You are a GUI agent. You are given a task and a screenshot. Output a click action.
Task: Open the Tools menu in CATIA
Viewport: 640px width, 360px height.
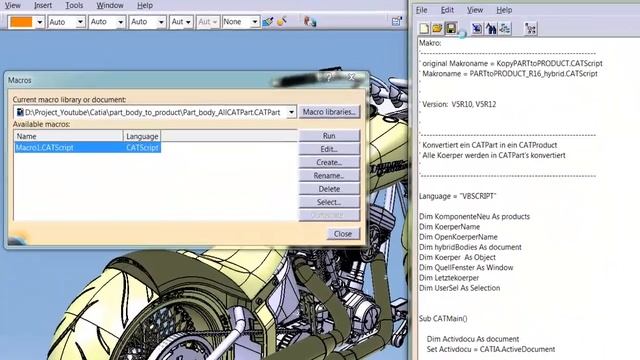click(x=74, y=5)
